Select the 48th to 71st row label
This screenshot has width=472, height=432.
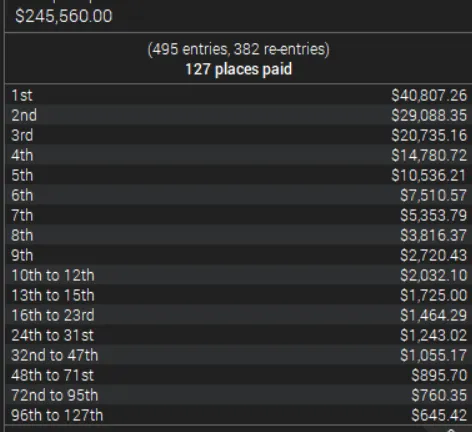[x=53, y=375]
